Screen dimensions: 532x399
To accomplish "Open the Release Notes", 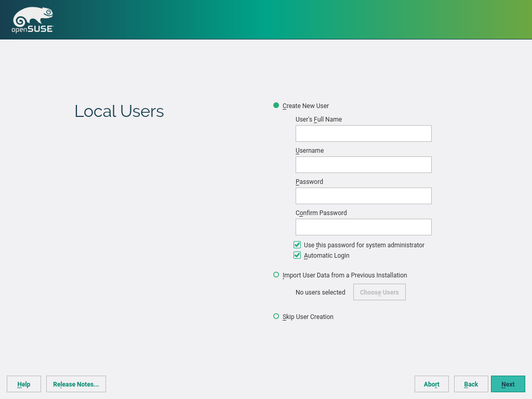I will tap(76, 384).
